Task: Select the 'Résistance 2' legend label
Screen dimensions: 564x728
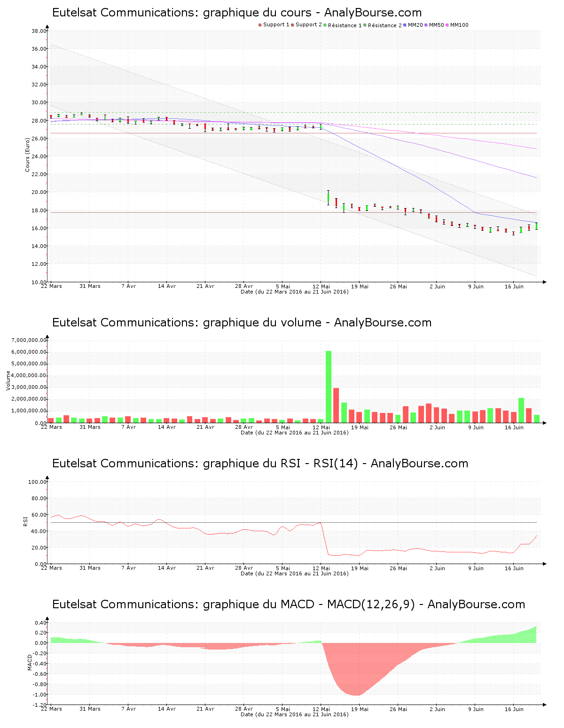Action: [385, 25]
